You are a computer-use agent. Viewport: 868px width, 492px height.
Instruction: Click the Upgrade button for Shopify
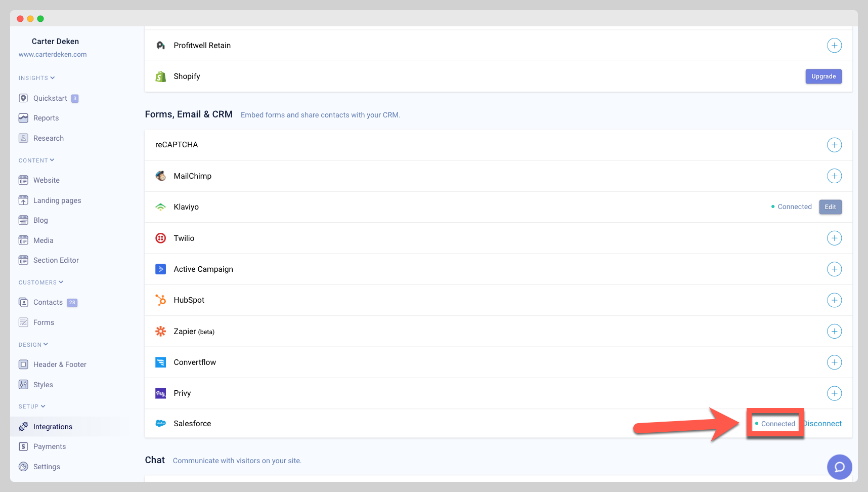coord(823,76)
